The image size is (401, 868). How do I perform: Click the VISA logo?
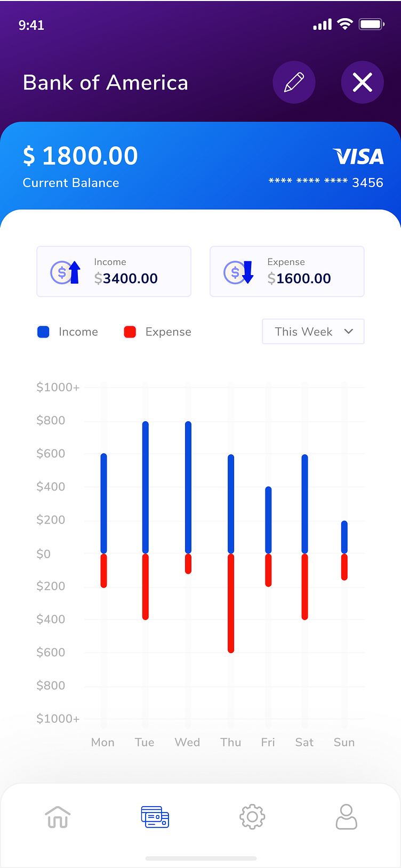click(358, 157)
